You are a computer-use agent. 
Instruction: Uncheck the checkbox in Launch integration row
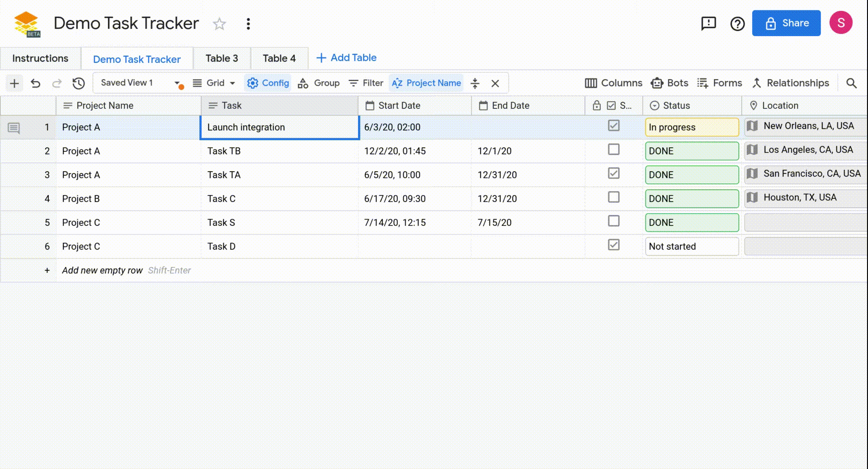pyautogui.click(x=613, y=126)
